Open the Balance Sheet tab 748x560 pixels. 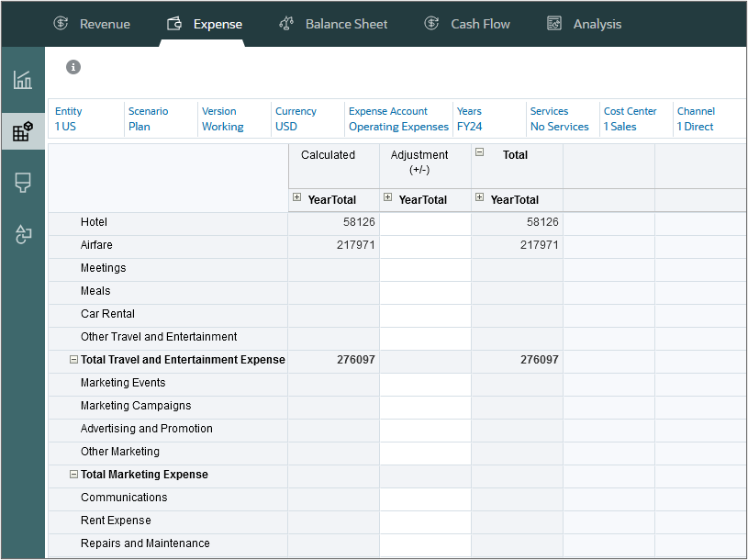(x=346, y=24)
